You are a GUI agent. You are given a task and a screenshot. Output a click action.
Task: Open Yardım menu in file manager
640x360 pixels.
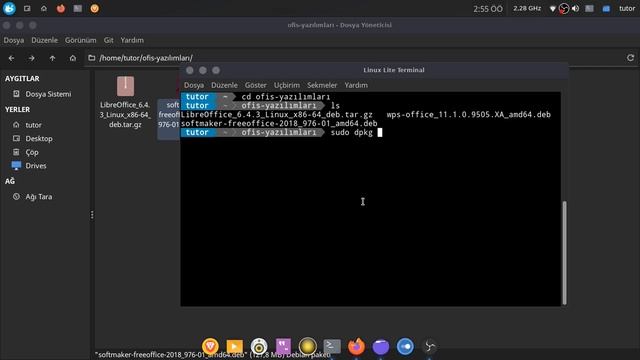coord(132,40)
